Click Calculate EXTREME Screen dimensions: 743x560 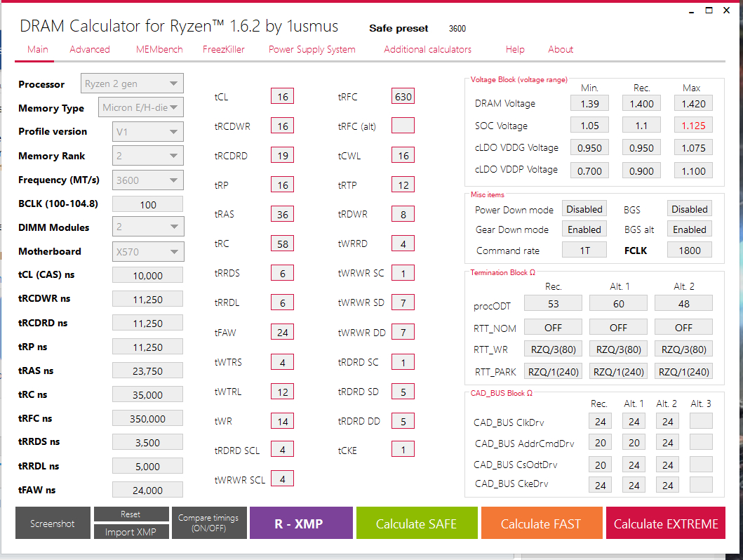pos(666,523)
